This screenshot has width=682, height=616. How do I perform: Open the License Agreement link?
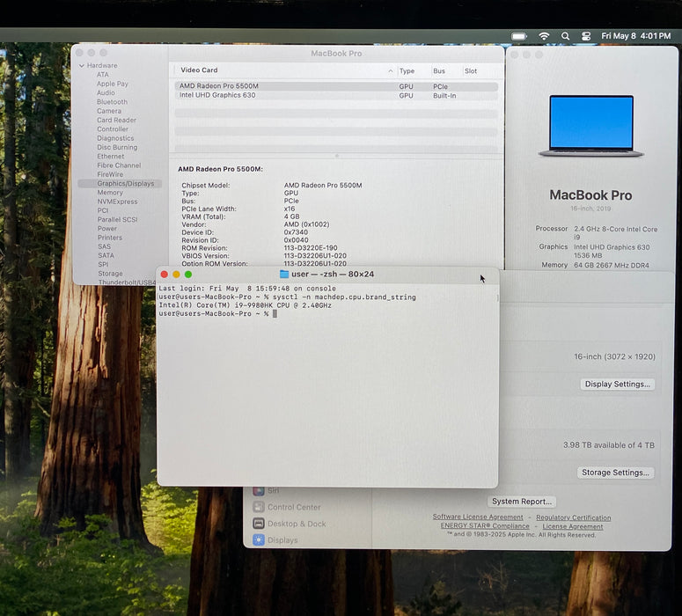tap(572, 526)
